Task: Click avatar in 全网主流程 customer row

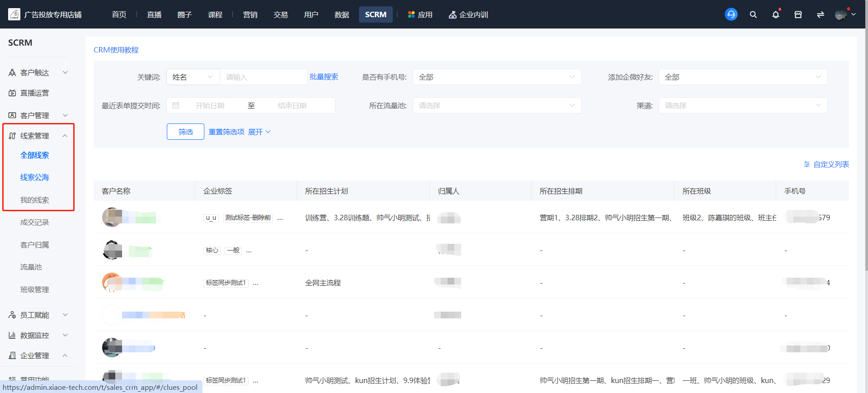Action: tap(112, 282)
